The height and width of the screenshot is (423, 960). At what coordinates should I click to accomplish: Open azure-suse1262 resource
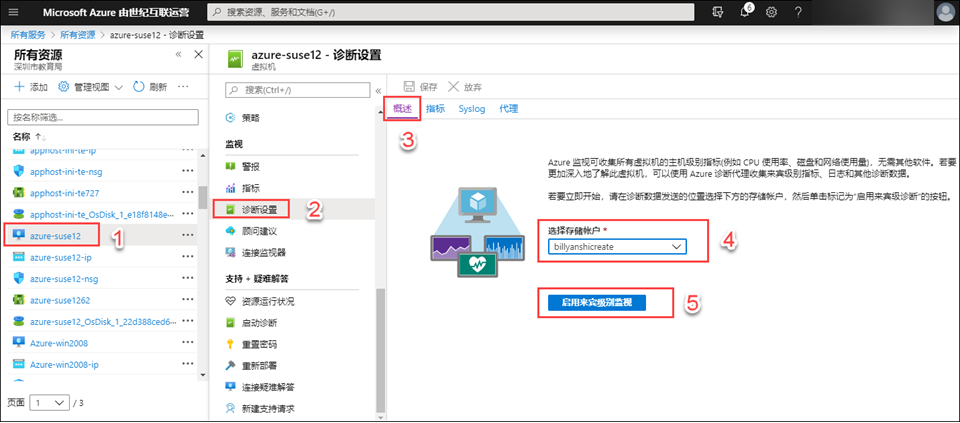tap(60, 301)
